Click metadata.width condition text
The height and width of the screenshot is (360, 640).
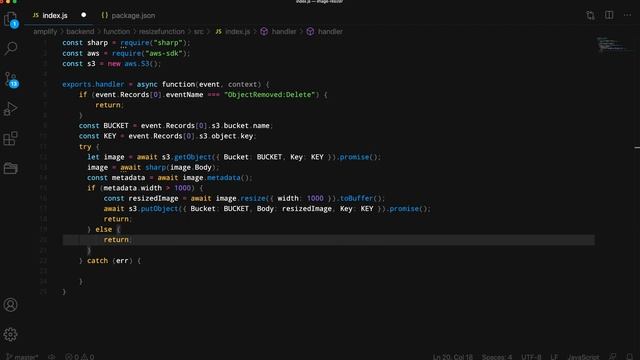(132, 188)
